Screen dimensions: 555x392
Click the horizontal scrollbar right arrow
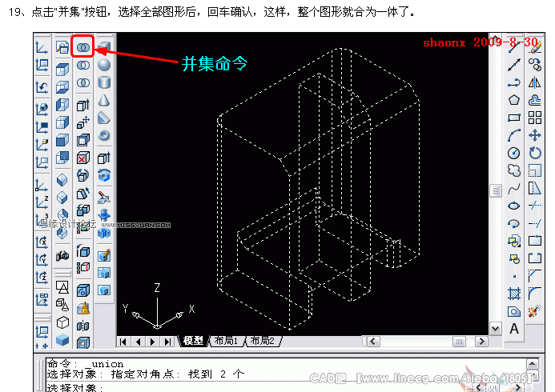click(x=481, y=342)
